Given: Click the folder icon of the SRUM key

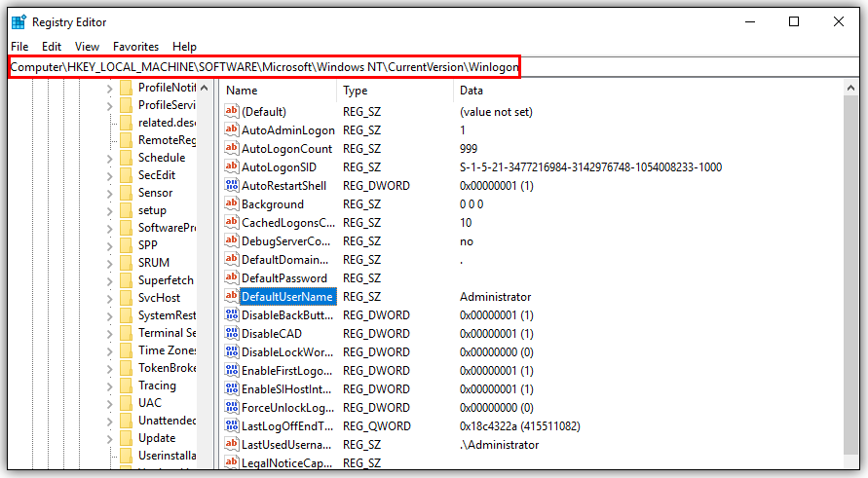Looking at the screenshot, I should click(x=127, y=263).
